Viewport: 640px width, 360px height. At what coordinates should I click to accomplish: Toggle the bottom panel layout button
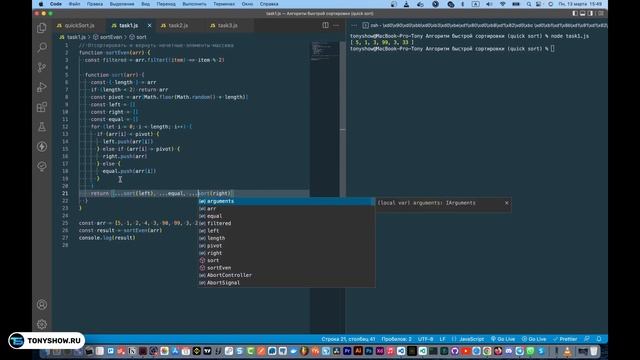[x=582, y=13]
